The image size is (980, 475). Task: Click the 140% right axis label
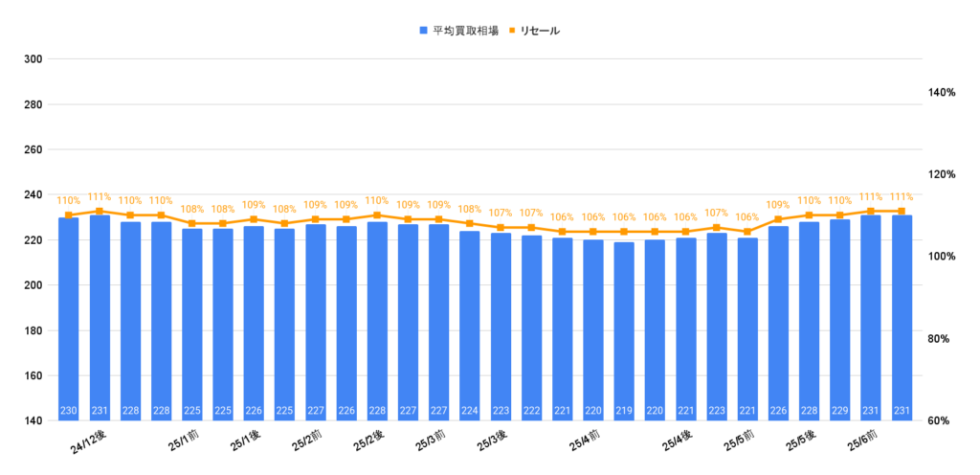[x=942, y=93]
